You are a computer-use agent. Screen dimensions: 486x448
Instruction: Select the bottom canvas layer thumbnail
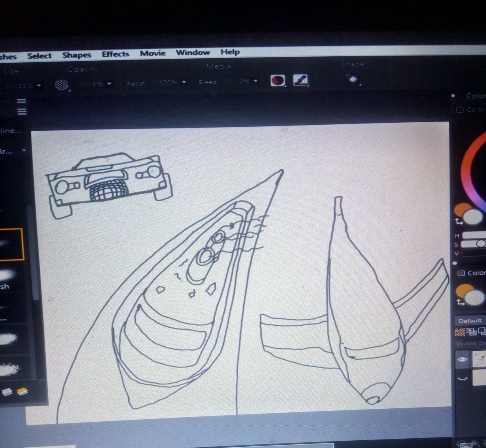[x=479, y=377]
